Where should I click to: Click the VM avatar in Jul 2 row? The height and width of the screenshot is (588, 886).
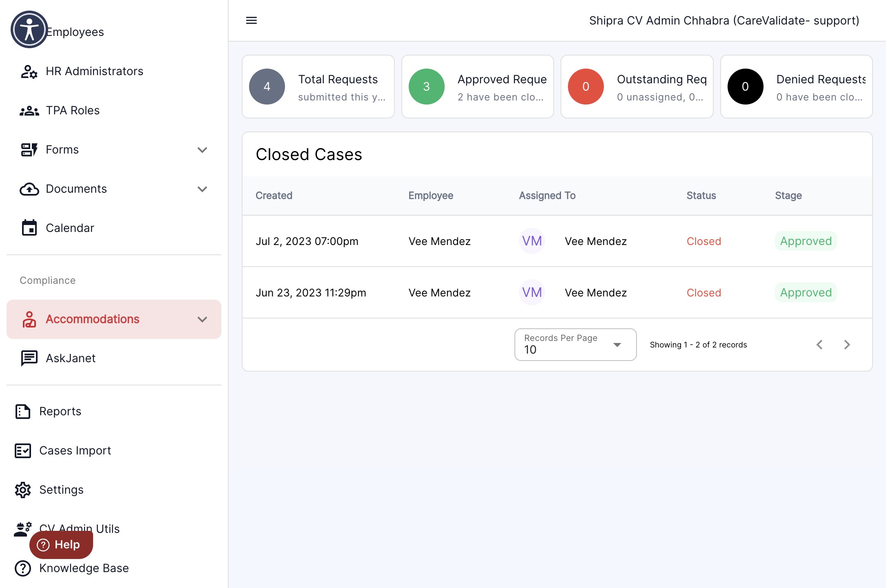coord(532,241)
